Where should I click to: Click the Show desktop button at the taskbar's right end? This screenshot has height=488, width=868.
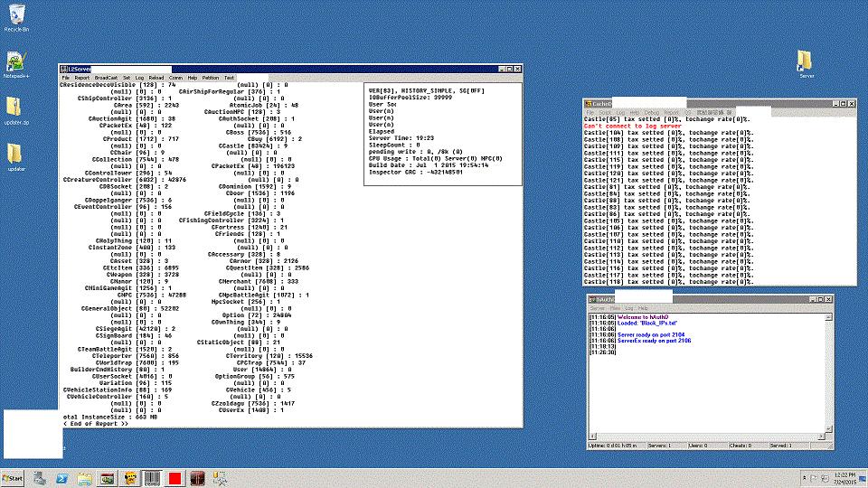coord(863,478)
